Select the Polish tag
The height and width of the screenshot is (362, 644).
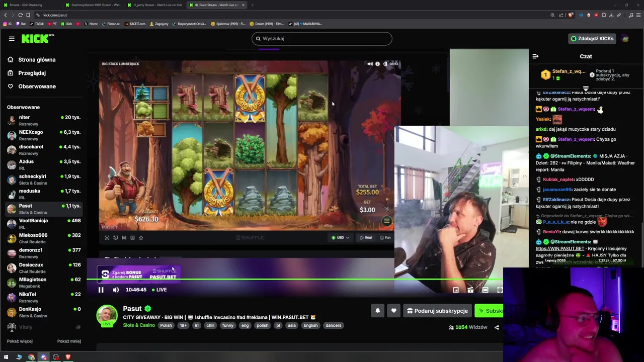point(166,325)
